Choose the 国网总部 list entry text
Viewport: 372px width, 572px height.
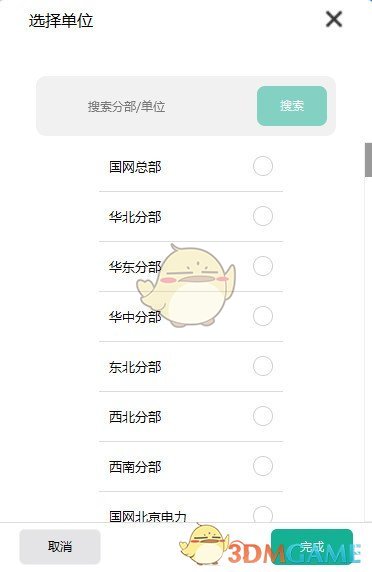[x=135, y=167]
